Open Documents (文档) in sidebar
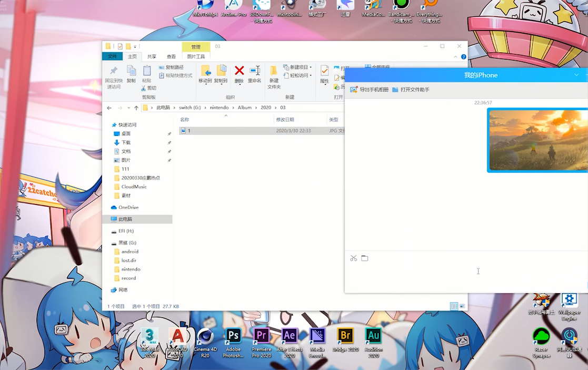588x370 pixels. click(122, 151)
